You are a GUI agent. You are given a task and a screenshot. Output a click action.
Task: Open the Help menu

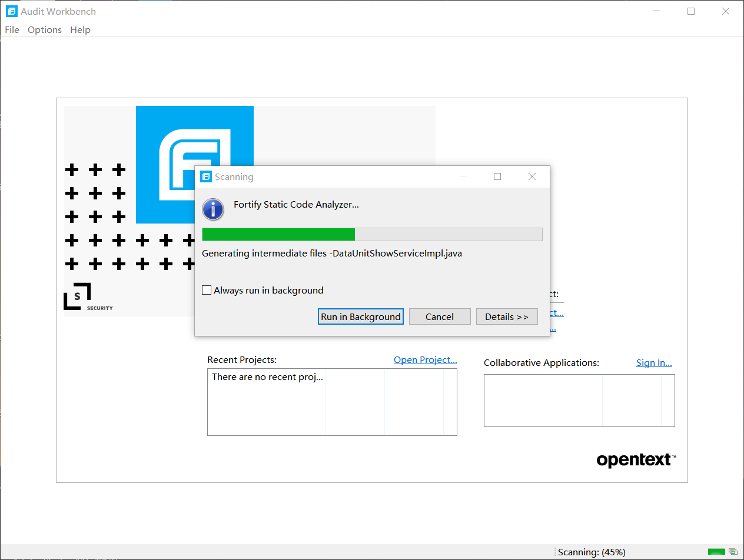click(x=80, y=29)
